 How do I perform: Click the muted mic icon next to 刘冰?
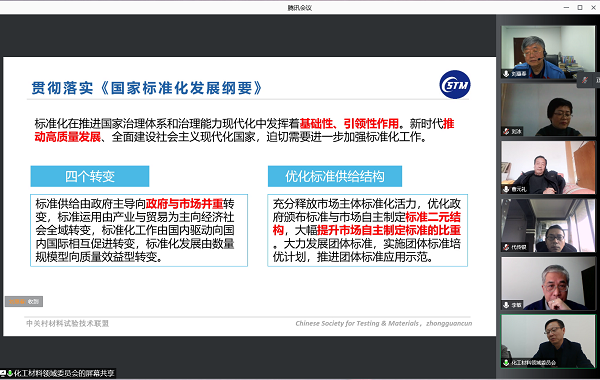click(506, 131)
